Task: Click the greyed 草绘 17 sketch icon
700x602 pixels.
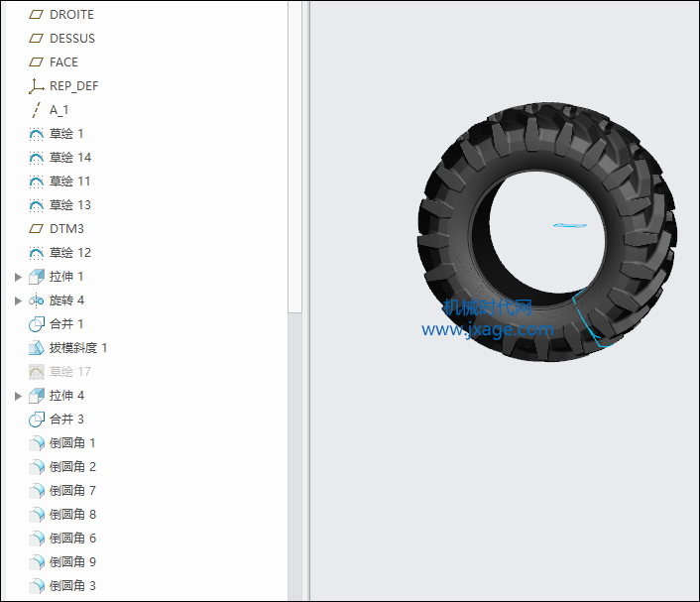Action: point(36,372)
